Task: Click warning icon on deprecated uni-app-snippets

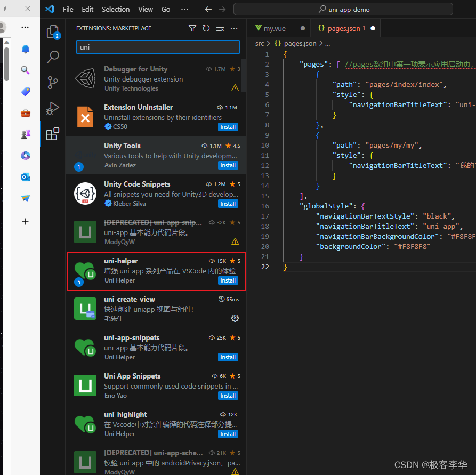Action: [x=235, y=241]
